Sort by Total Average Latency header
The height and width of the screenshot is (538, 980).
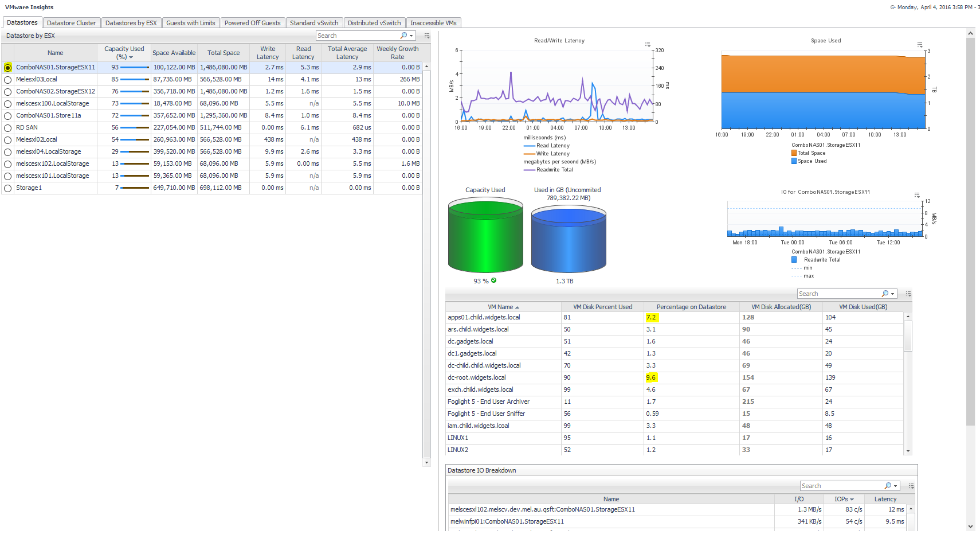coord(347,53)
